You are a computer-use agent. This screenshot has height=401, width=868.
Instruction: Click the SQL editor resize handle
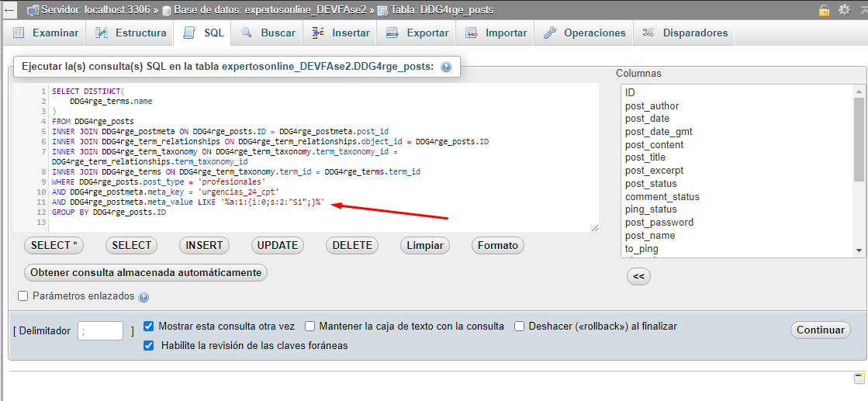pyautogui.click(x=594, y=227)
